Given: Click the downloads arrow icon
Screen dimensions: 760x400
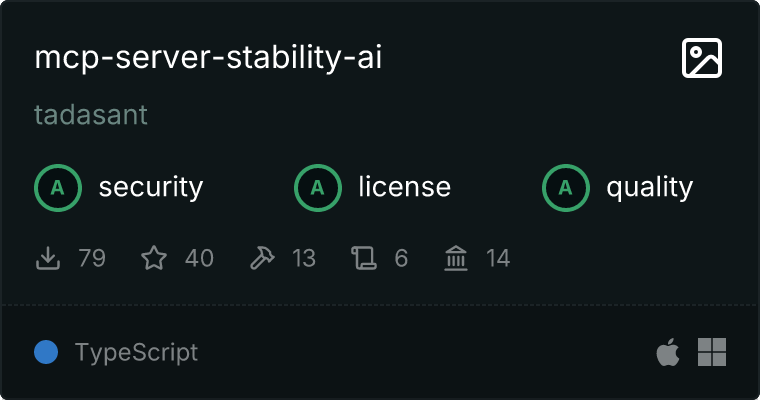Looking at the screenshot, I should (x=48, y=259).
